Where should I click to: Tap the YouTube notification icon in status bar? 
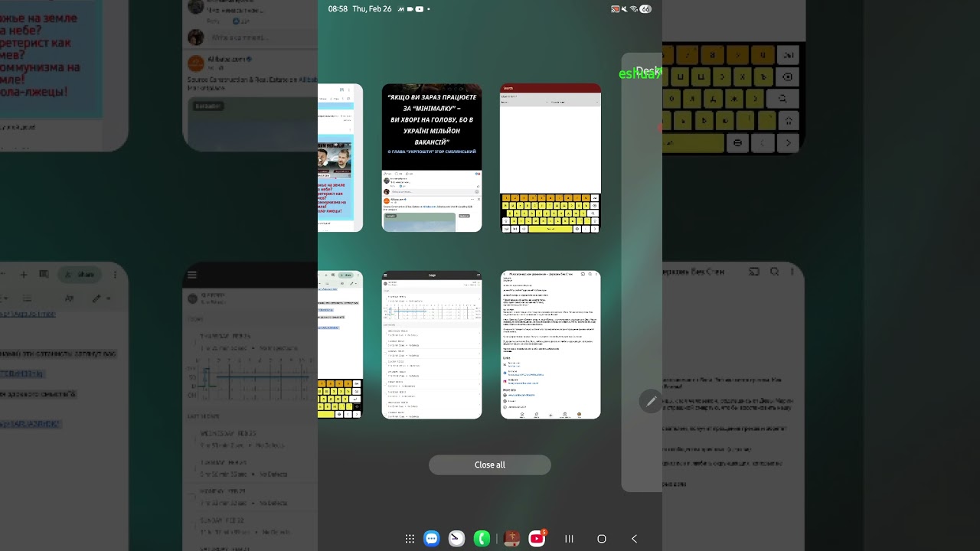[x=420, y=9]
